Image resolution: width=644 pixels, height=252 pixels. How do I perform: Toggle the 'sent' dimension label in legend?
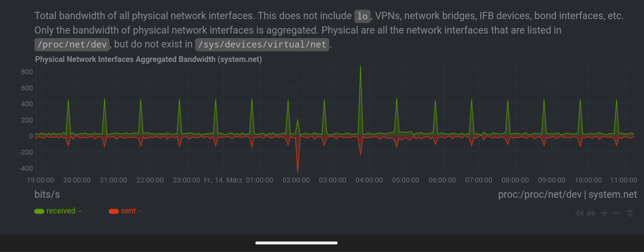click(x=128, y=211)
